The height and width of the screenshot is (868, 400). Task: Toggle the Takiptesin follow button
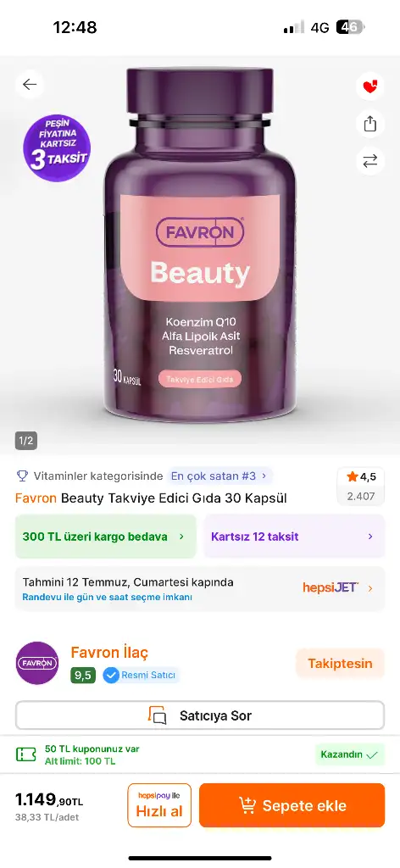(340, 663)
